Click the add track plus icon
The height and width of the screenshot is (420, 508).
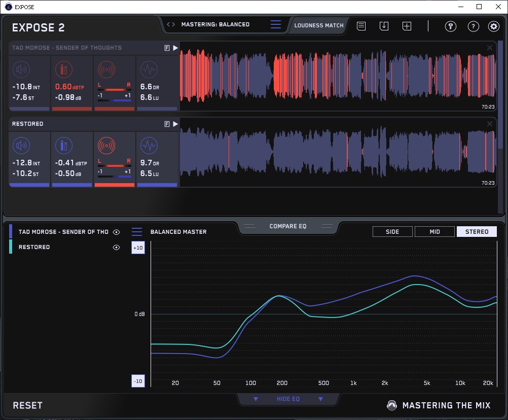point(407,26)
